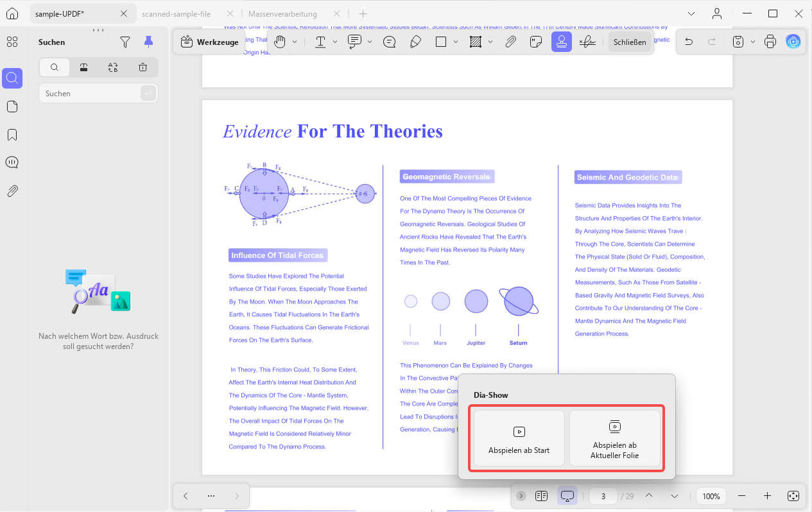Screen dimensions: 812x512
Task: Click the fit-to-screen icon
Action: tap(793, 496)
